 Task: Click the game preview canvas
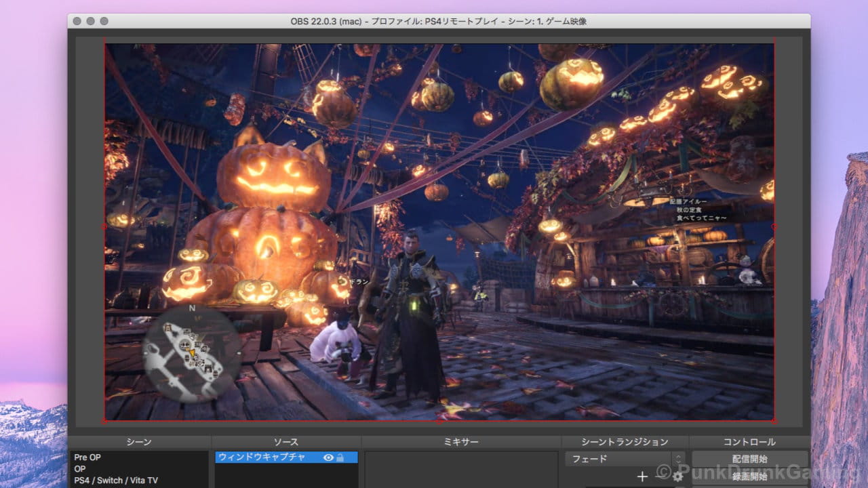coord(439,232)
